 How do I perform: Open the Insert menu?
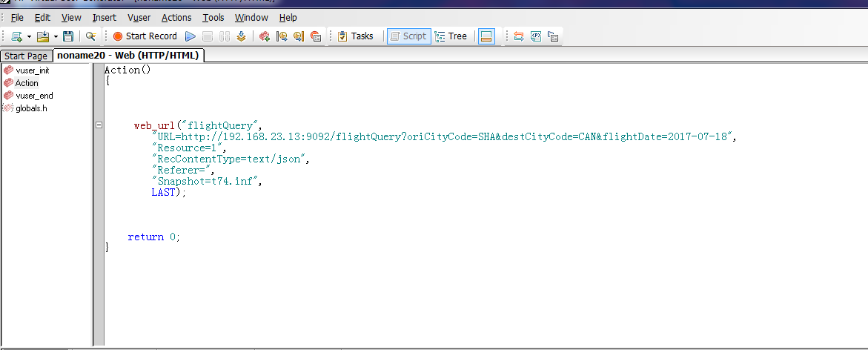[x=105, y=18]
